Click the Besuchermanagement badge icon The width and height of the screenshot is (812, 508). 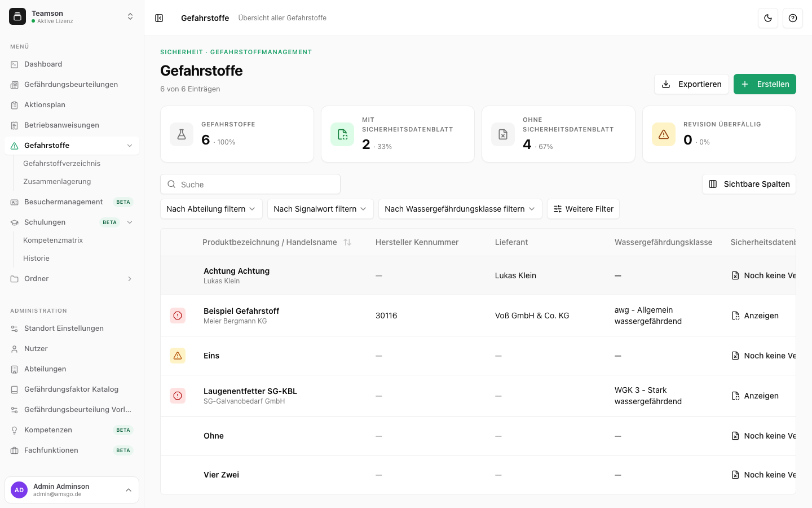[x=15, y=202]
